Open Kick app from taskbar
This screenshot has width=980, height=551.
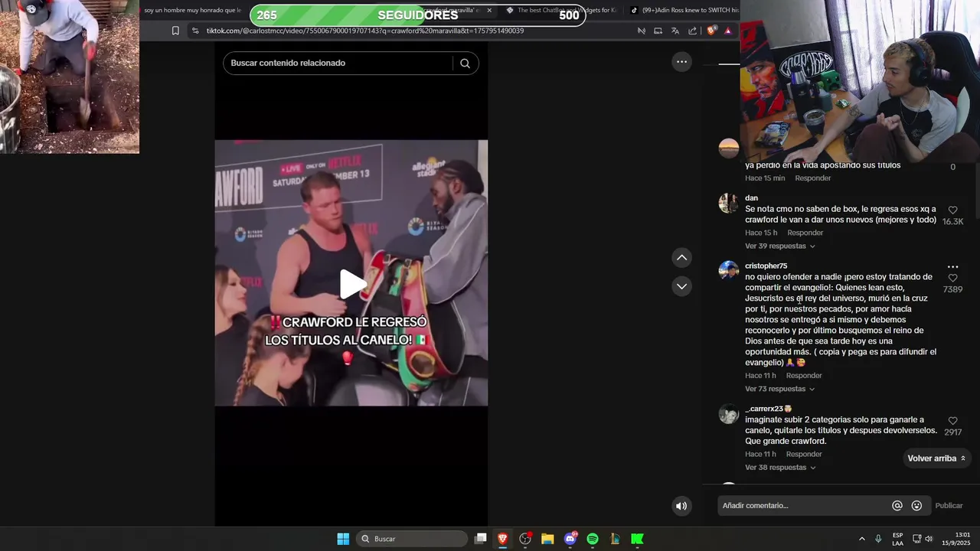click(x=637, y=539)
